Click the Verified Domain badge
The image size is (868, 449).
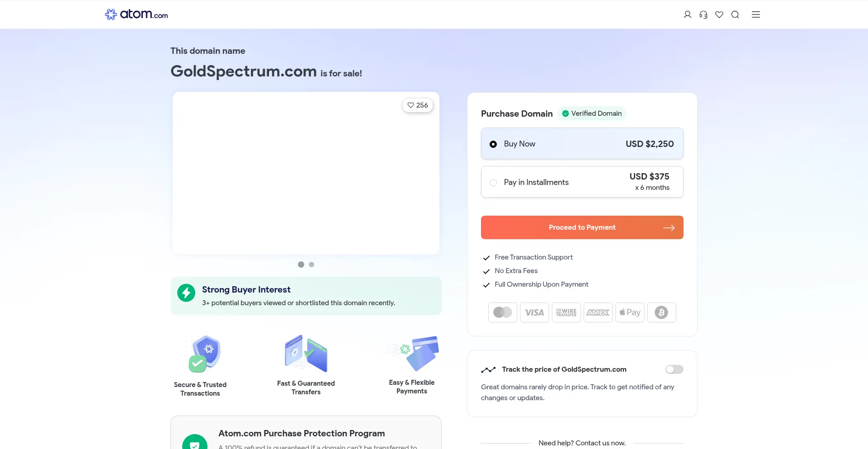(592, 113)
